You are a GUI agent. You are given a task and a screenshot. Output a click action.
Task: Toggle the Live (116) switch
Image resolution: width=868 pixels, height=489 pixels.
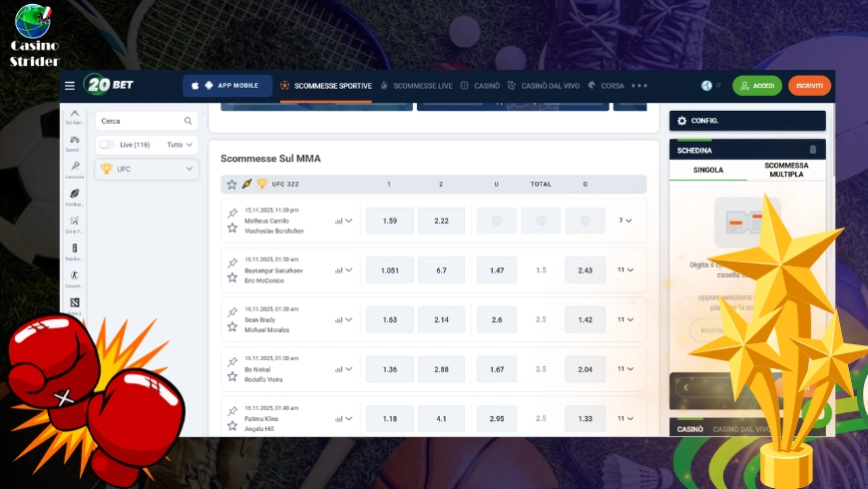(107, 145)
